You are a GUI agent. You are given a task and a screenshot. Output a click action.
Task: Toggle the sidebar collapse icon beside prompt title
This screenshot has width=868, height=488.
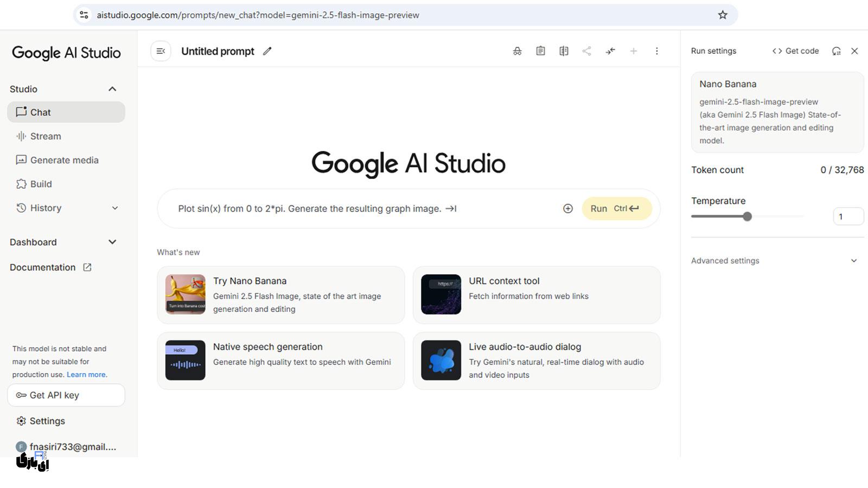click(x=161, y=52)
